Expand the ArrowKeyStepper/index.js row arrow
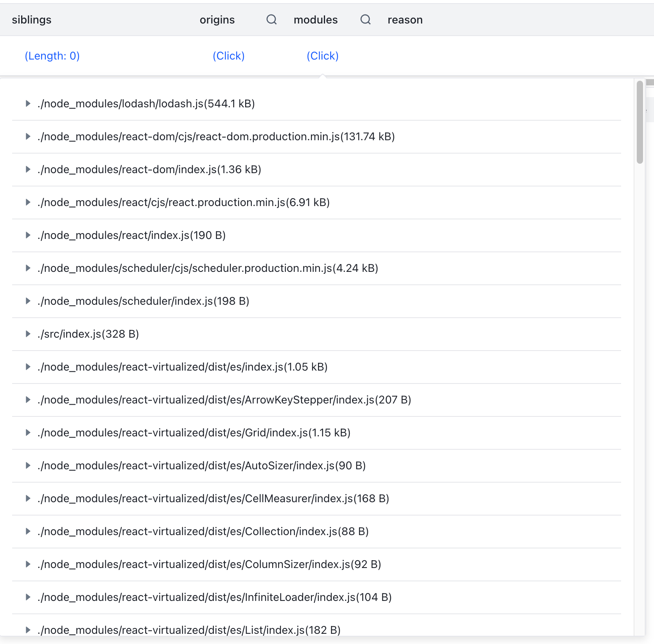The height and width of the screenshot is (644, 654). point(28,400)
